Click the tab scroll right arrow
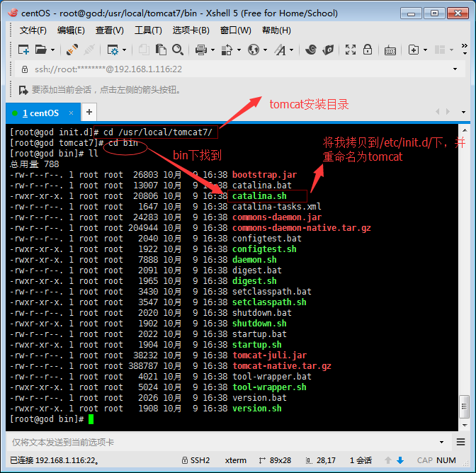476x473 pixels. coord(448,112)
